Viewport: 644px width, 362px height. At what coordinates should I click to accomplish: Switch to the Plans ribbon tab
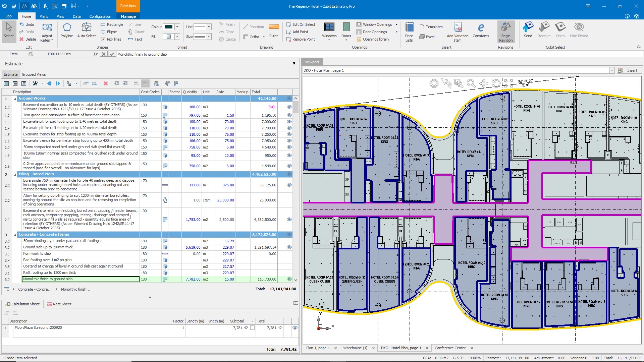(44, 16)
